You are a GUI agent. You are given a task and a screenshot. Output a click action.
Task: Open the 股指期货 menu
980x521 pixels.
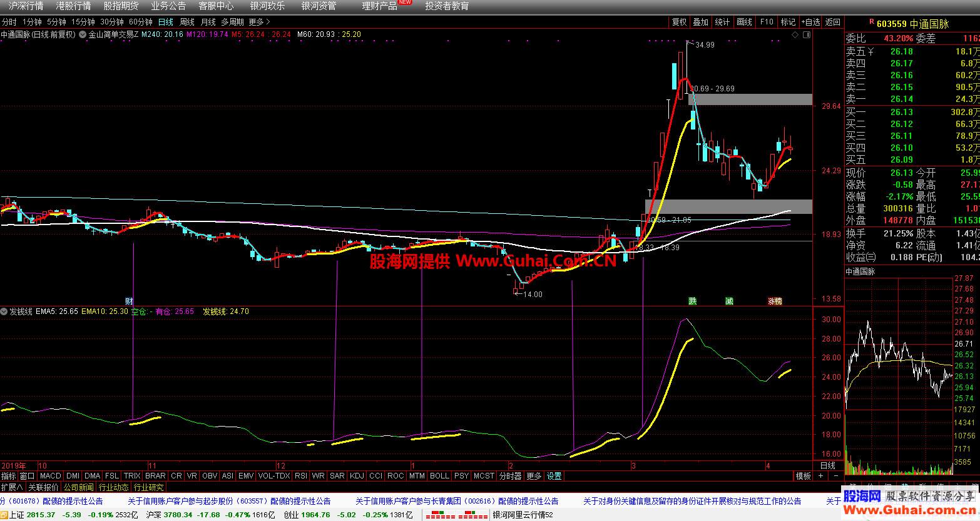(121, 6)
